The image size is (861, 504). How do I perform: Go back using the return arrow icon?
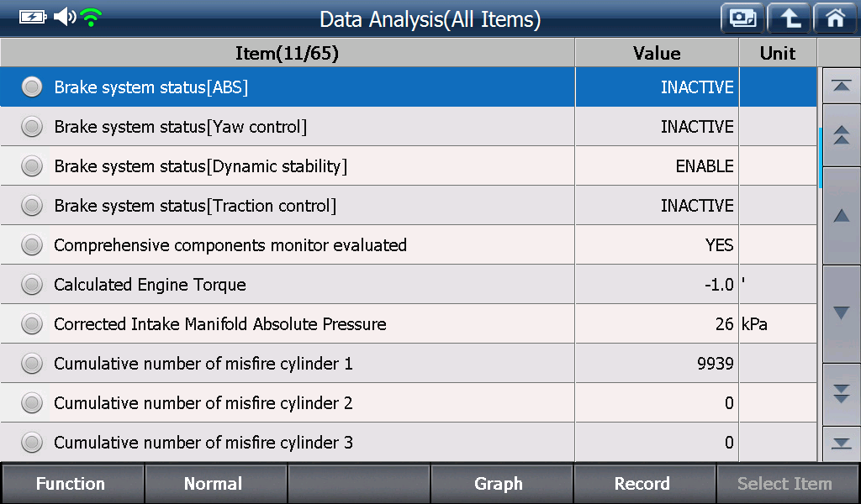click(x=789, y=18)
